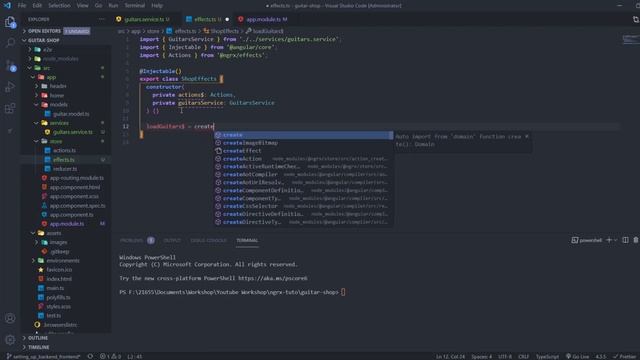Image resolution: width=640 pixels, height=360 pixels.
Task: Expand the environments folder
Action: (63, 260)
